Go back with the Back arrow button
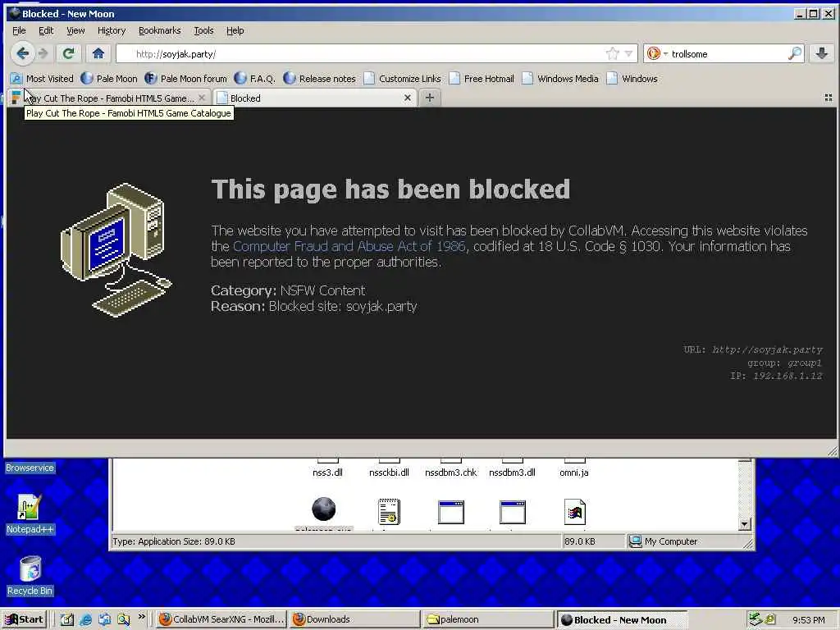 [22, 53]
